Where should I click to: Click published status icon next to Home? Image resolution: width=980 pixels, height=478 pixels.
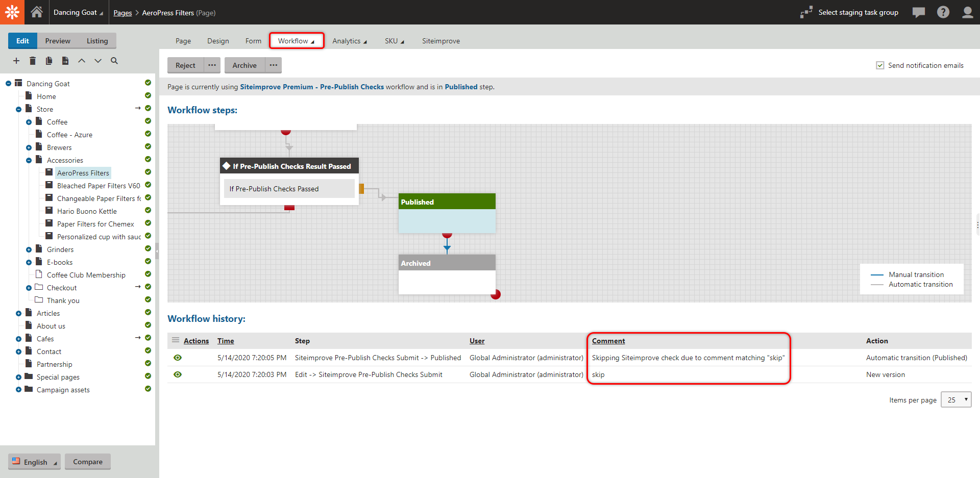click(148, 95)
